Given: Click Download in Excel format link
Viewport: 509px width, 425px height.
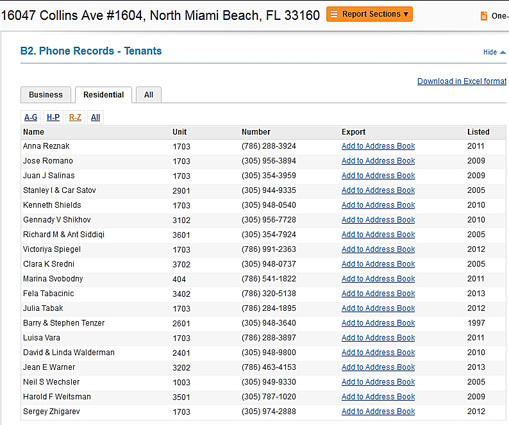Looking at the screenshot, I should tap(462, 81).
